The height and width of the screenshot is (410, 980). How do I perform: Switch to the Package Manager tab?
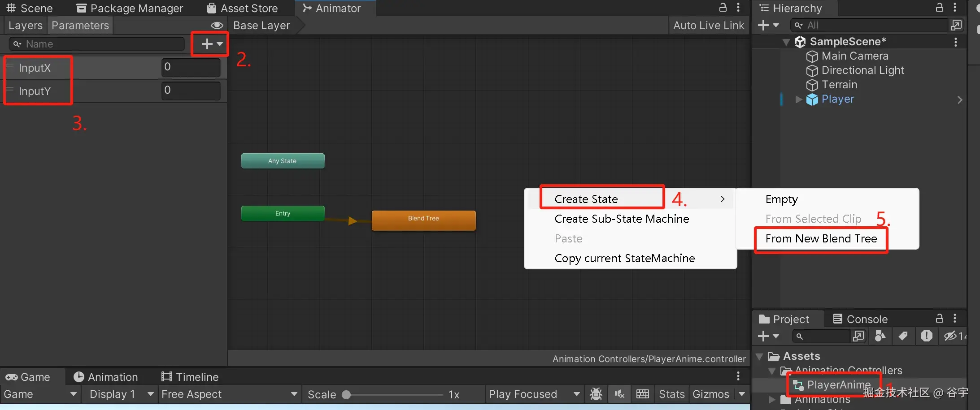[x=130, y=8]
